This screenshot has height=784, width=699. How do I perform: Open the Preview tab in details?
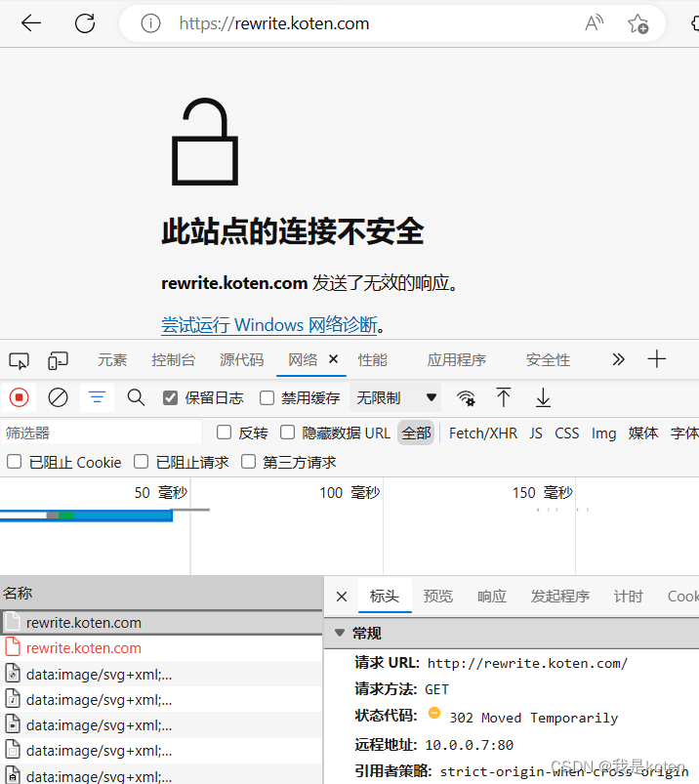pyautogui.click(x=438, y=596)
